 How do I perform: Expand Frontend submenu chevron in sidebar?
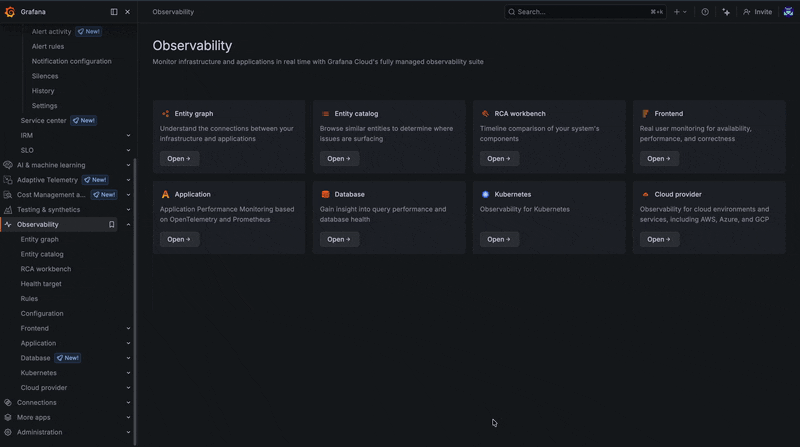[128, 328]
